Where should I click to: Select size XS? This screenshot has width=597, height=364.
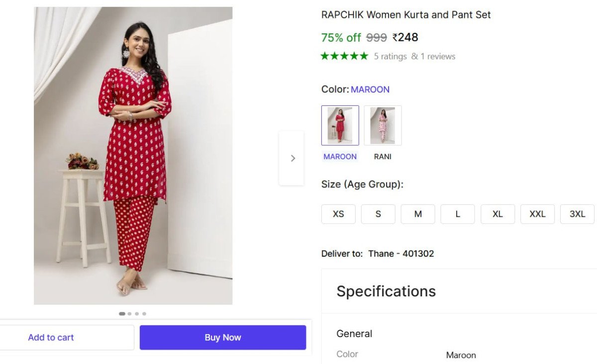338,214
